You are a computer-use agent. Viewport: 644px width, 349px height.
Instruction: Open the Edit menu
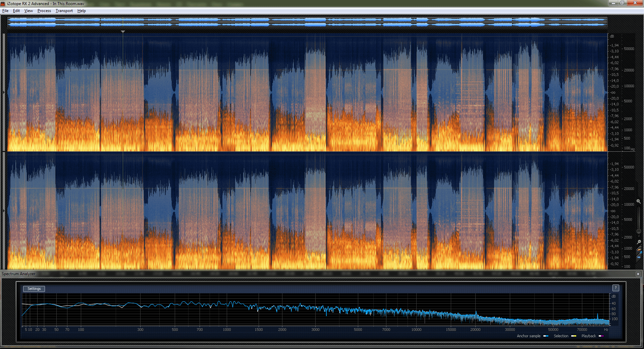point(16,11)
